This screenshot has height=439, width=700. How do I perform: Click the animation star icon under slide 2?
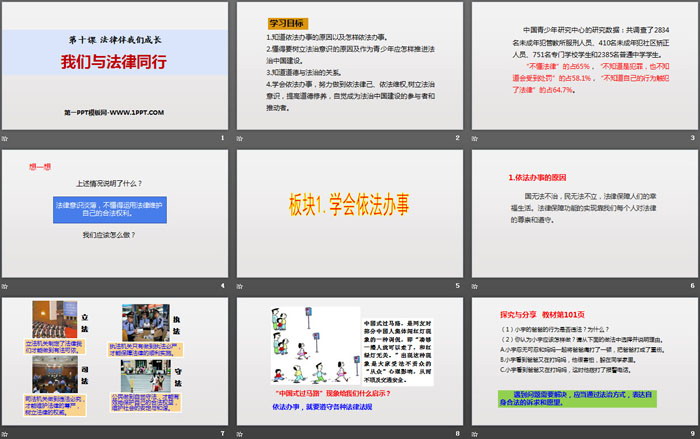(x=241, y=138)
